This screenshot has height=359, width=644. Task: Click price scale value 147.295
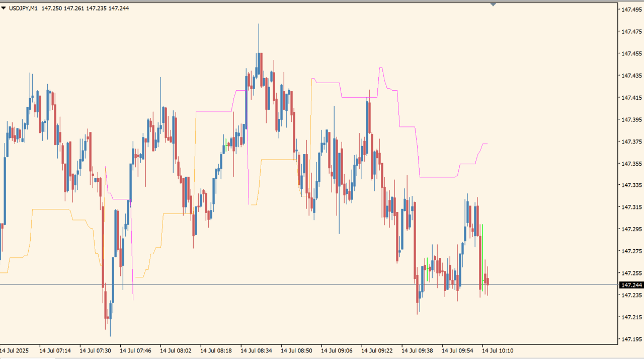click(631, 229)
